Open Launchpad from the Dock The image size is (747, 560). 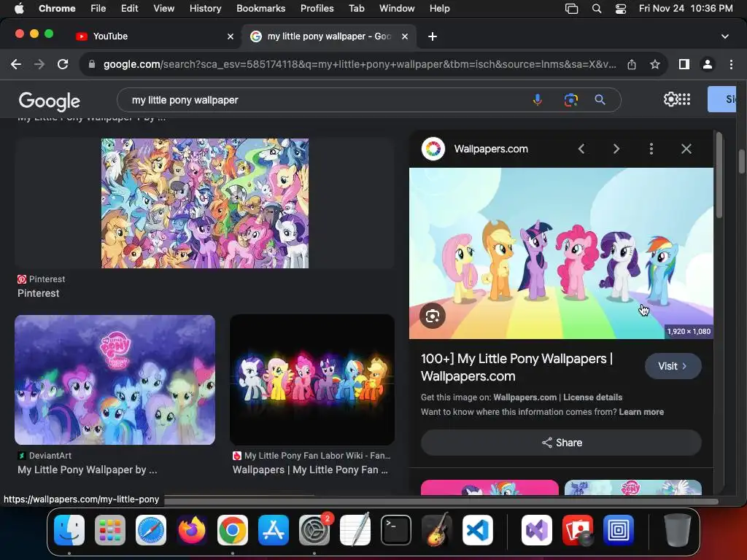[110, 530]
